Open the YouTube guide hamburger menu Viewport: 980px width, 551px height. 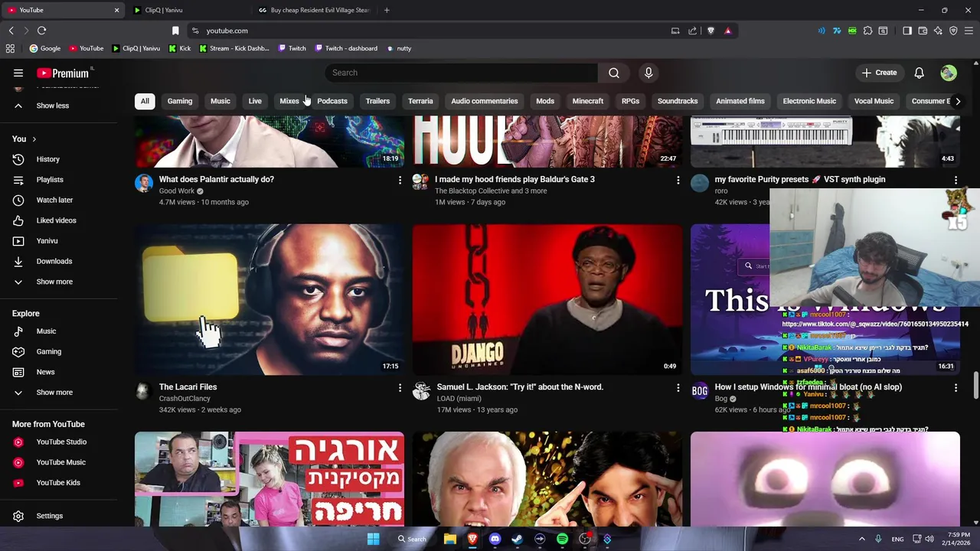click(18, 73)
